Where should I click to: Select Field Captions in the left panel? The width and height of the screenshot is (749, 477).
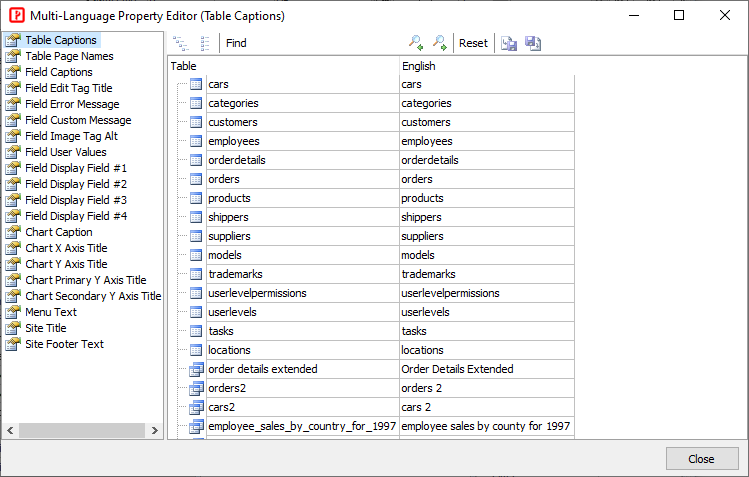pos(58,72)
